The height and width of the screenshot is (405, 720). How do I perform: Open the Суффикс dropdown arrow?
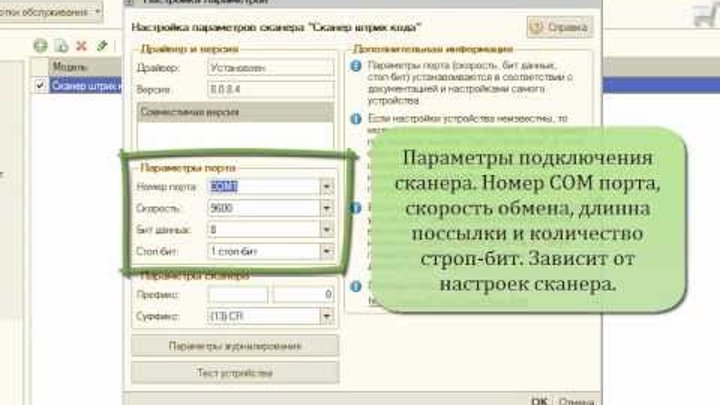point(326,316)
